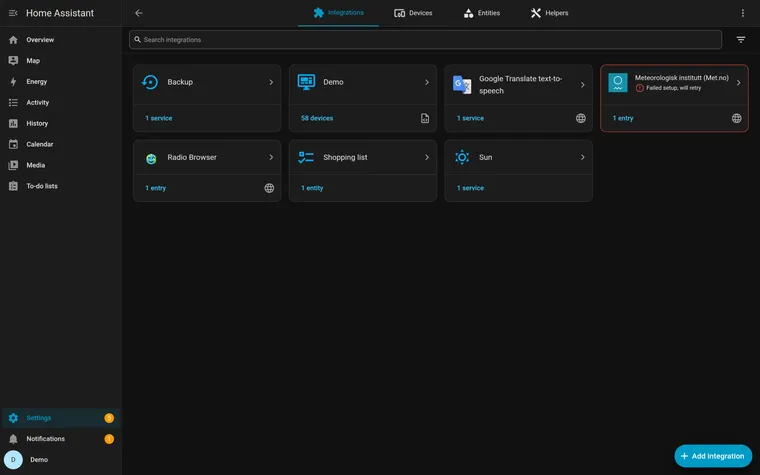Image resolution: width=760 pixels, height=475 pixels.
Task: Switch to the Devices tab
Action: click(x=413, y=13)
